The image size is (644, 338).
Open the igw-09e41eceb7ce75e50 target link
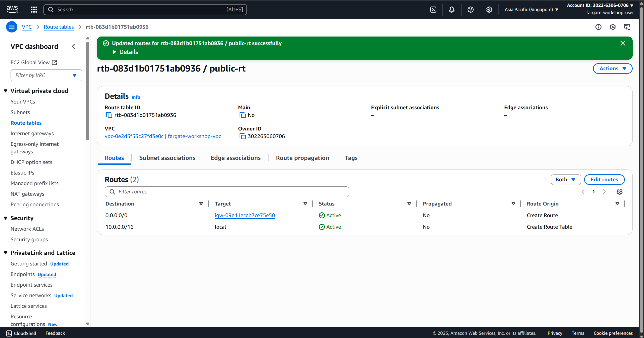(245, 215)
